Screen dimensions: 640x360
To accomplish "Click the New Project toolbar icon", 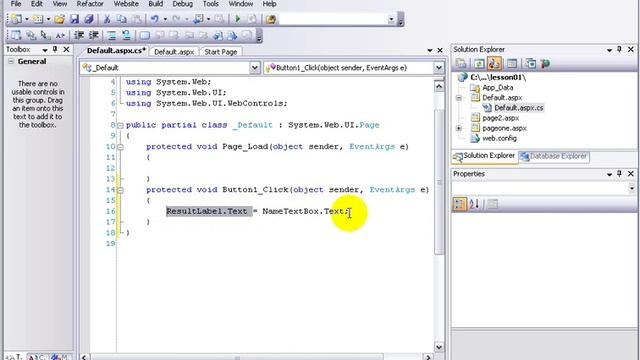I will click(17, 19).
